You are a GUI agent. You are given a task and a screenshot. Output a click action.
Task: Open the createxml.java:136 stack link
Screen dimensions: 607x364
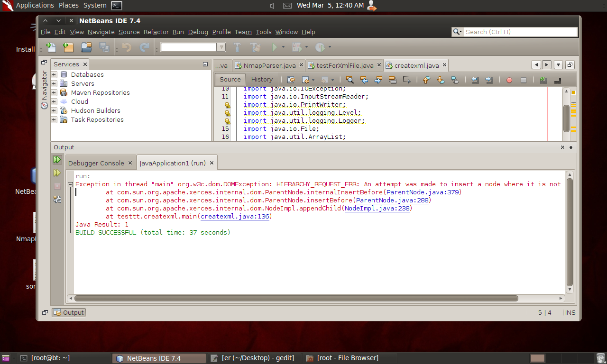click(235, 217)
